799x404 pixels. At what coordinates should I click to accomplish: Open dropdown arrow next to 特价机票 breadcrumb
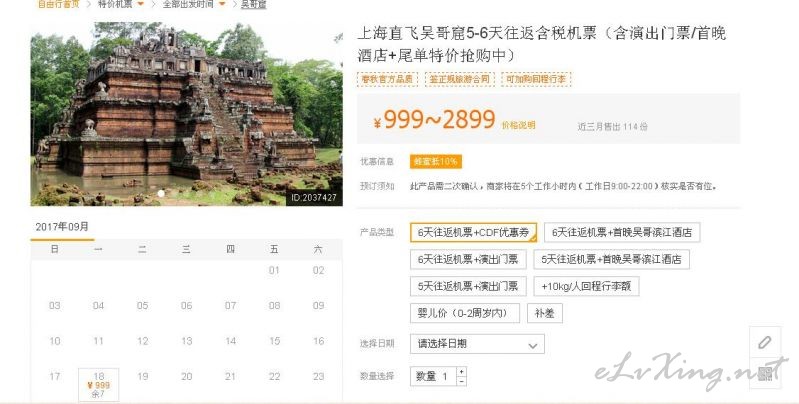141,4
